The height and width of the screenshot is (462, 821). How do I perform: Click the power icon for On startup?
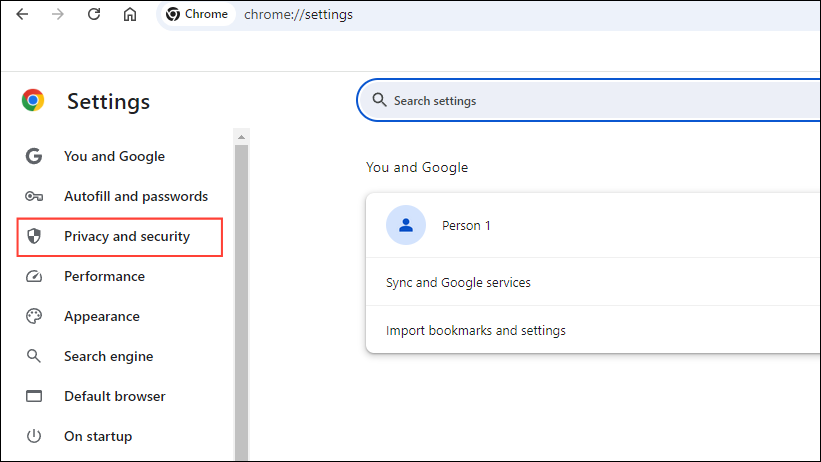tap(34, 436)
